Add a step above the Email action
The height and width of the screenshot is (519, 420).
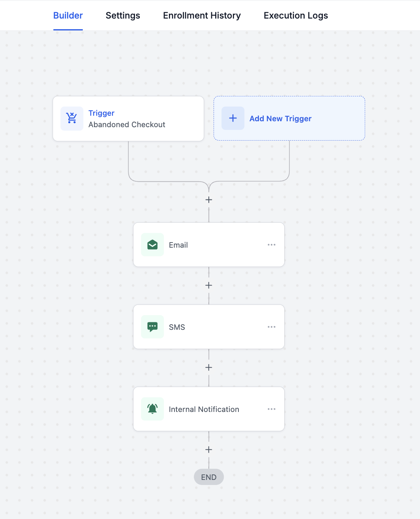coord(209,200)
